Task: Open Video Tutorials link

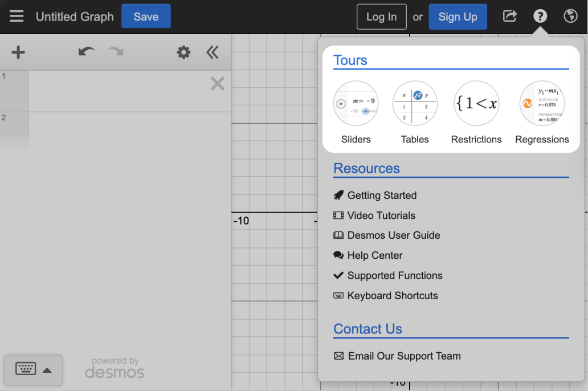Action: (x=381, y=215)
